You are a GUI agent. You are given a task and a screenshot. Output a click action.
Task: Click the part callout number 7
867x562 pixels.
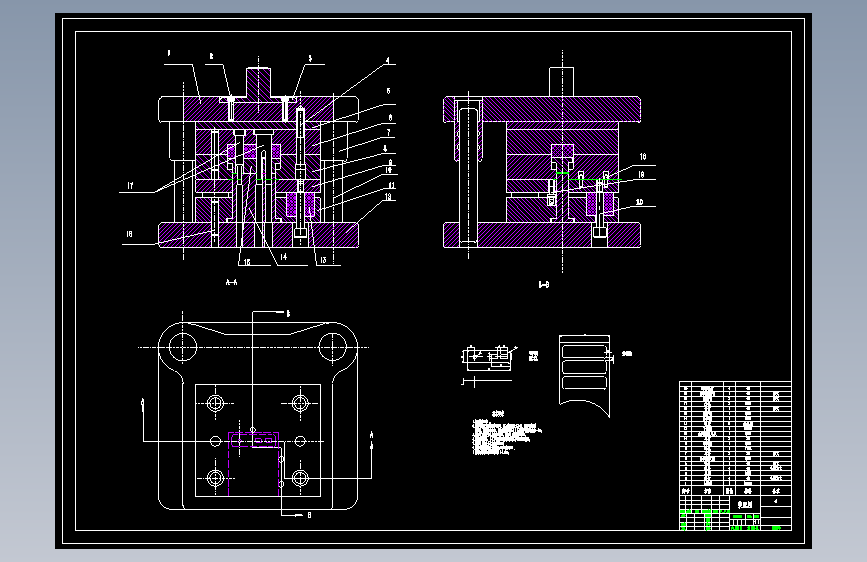pos(389,133)
